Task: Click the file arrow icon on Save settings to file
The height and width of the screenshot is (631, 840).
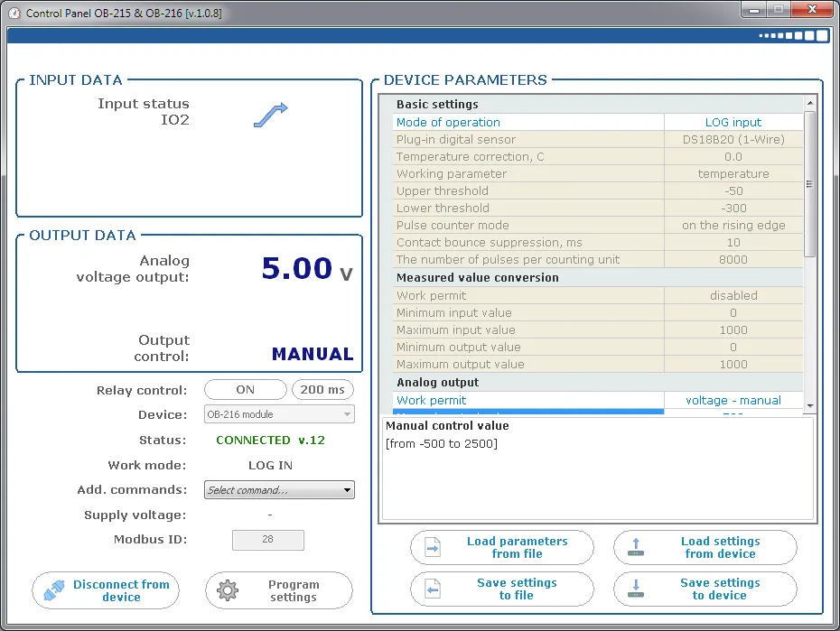Action: (x=433, y=589)
